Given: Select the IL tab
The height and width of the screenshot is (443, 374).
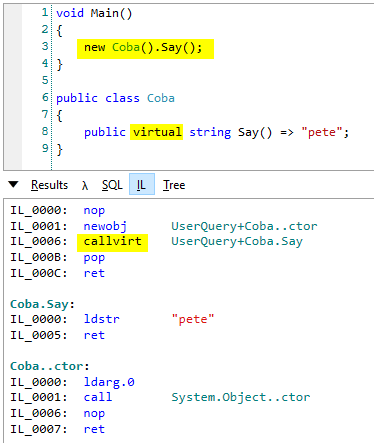Looking at the screenshot, I should pyautogui.click(x=142, y=184).
